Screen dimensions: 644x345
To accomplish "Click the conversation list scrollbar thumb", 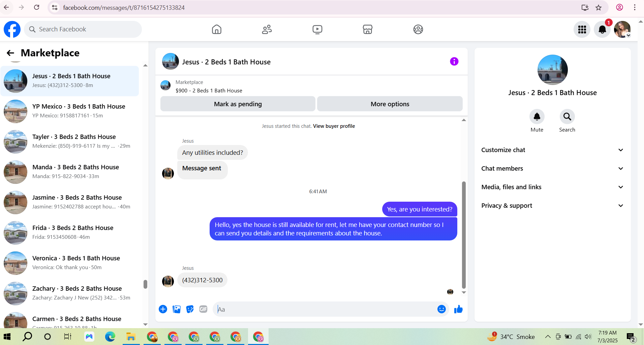I will click(145, 284).
